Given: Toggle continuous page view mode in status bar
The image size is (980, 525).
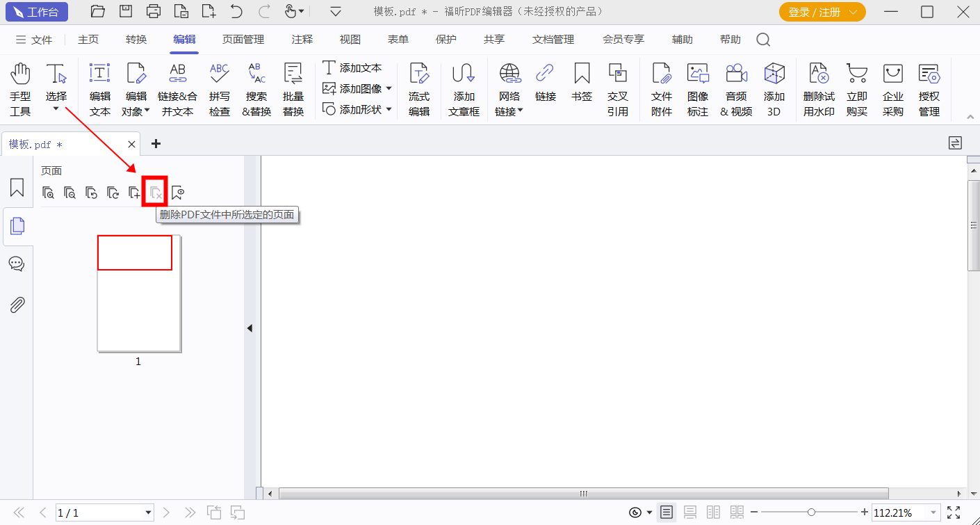Looking at the screenshot, I should pyautogui.click(x=690, y=512).
